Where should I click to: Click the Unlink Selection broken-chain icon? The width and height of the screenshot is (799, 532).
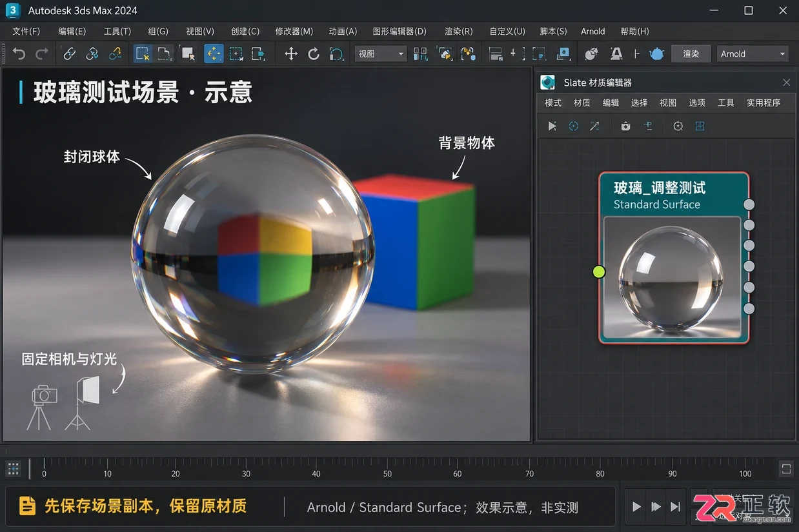click(92, 54)
